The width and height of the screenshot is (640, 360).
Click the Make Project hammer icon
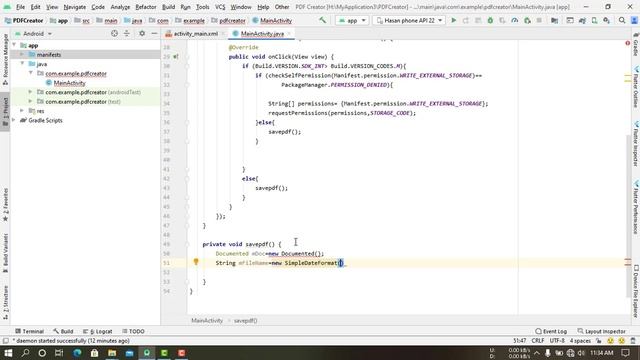322,20
